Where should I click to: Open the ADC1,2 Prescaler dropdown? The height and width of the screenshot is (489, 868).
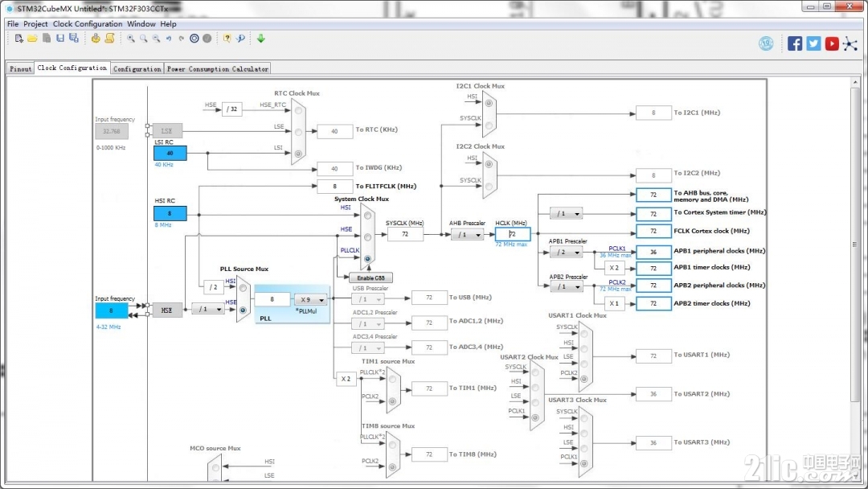pos(367,323)
